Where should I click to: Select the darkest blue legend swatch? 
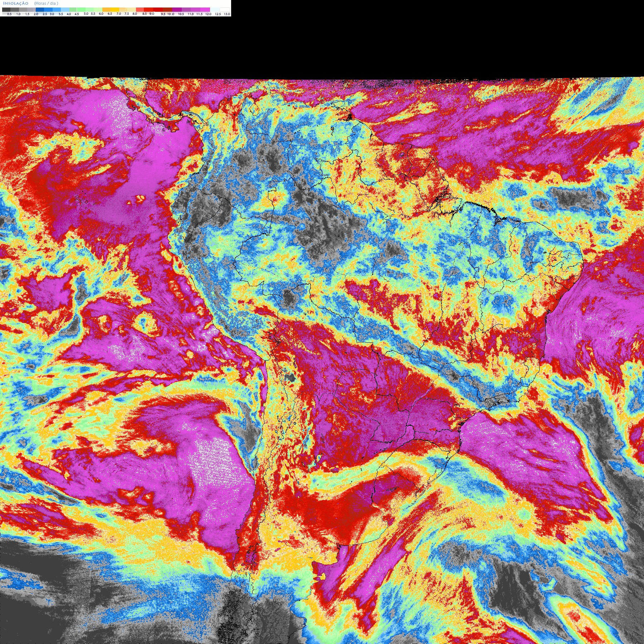coord(40,10)
